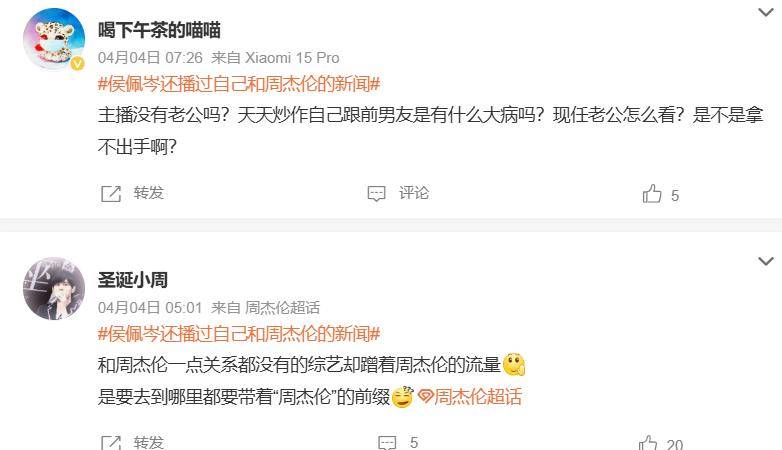Open comments via the bubble icon on 圣诞小周's post

[387, 443]
